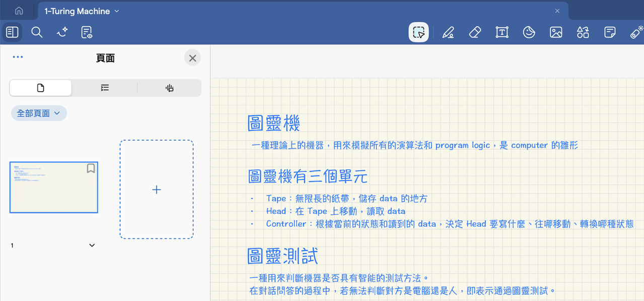Open the 1-Turing Machine tab dropdown arrow

[x=117, y=11]
